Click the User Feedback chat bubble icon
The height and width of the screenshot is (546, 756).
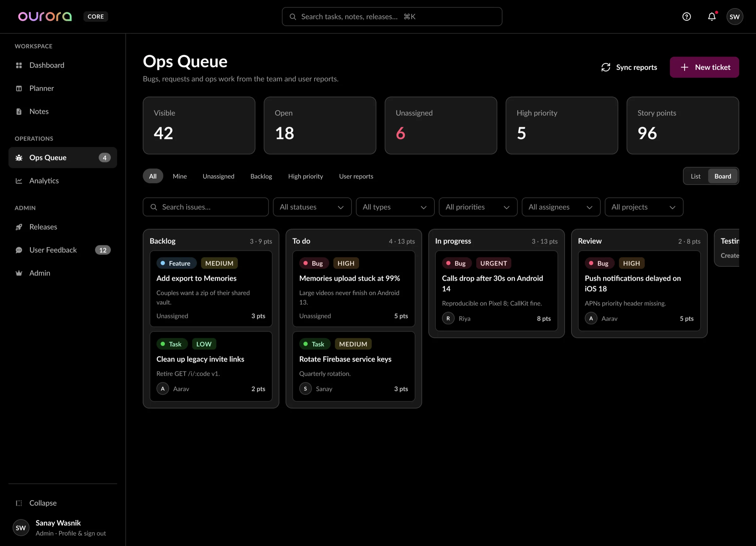(x=19, y=250)
